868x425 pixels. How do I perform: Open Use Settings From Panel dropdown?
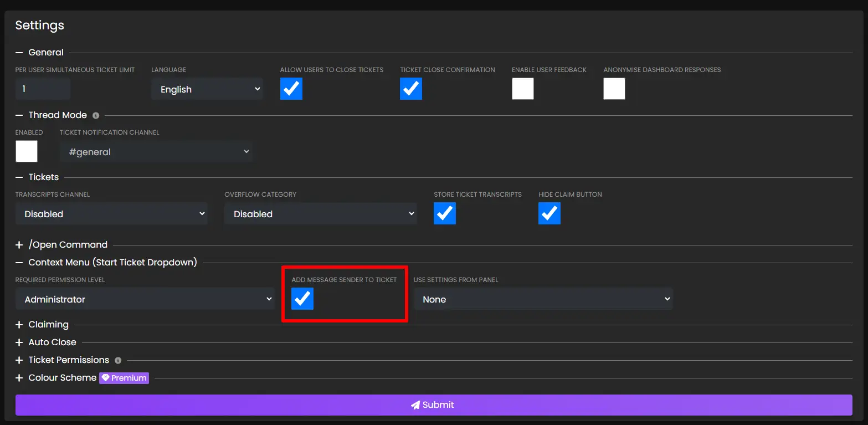[x=543, y=299]
